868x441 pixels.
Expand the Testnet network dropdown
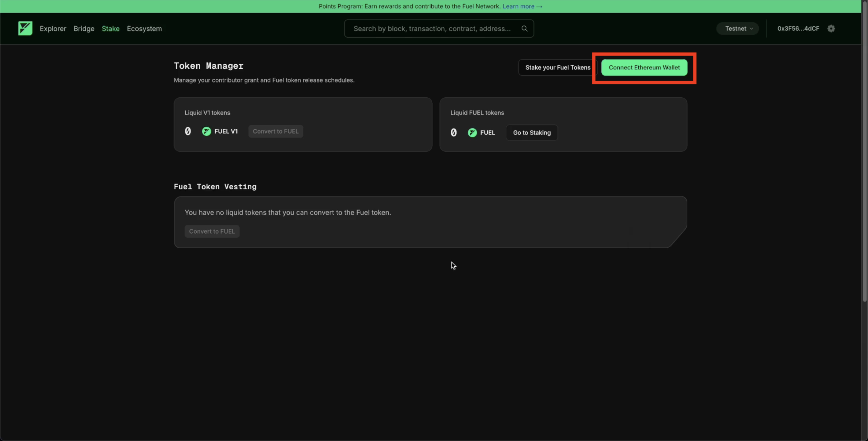coord(737,29)
